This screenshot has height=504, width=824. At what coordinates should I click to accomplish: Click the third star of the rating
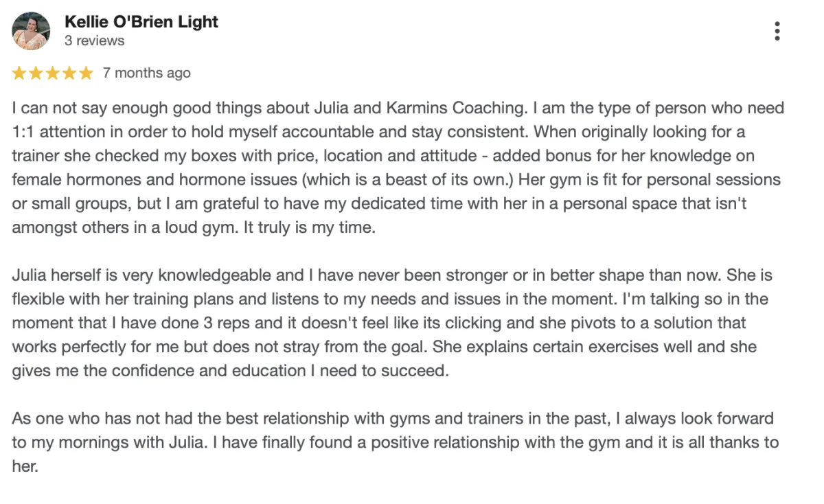(52, 73)
